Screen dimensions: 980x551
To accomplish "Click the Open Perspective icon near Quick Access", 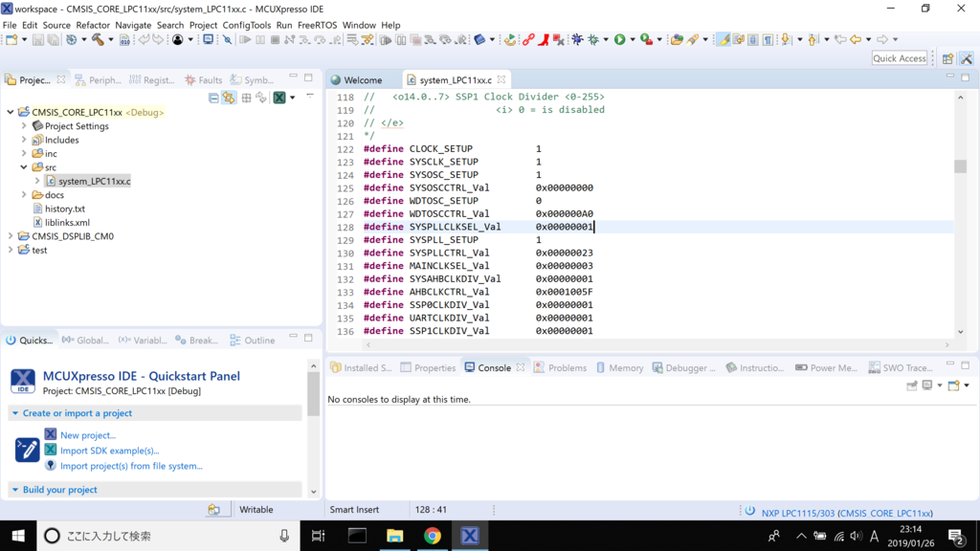I will pyautogui.click(x=947, y=58).
